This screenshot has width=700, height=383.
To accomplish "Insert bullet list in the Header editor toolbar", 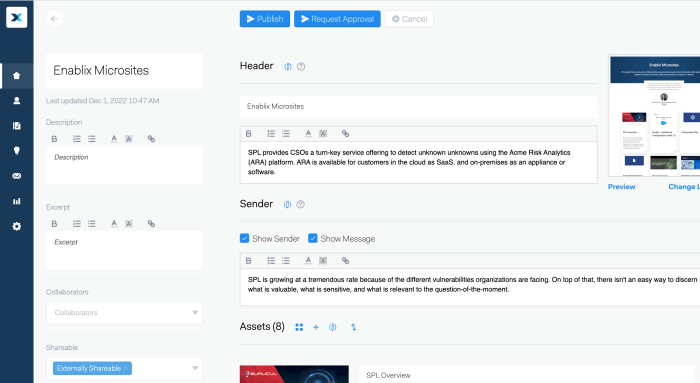I will (286, 133).
